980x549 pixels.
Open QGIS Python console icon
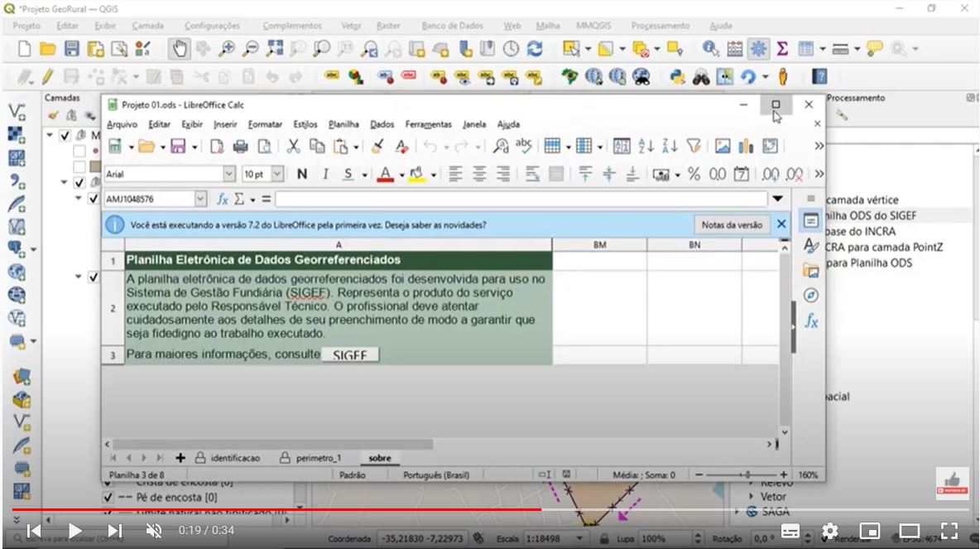click(x=677, y=77)
